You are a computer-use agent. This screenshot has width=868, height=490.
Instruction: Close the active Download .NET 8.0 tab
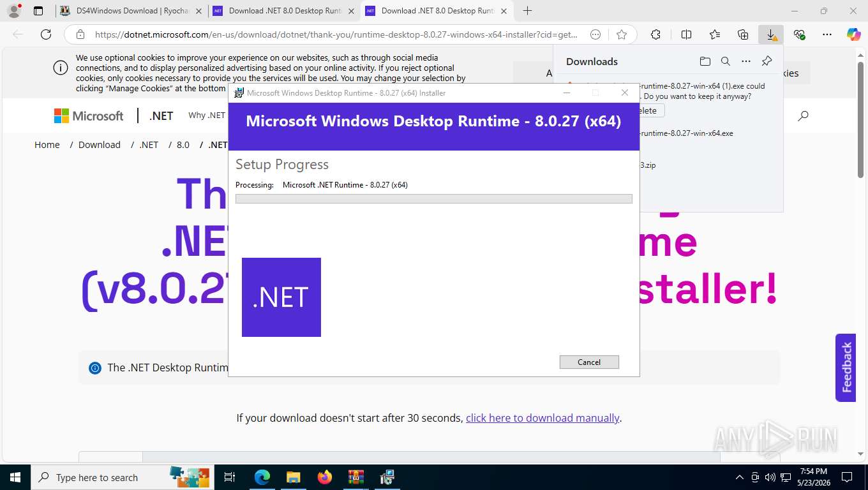(504, 11)
